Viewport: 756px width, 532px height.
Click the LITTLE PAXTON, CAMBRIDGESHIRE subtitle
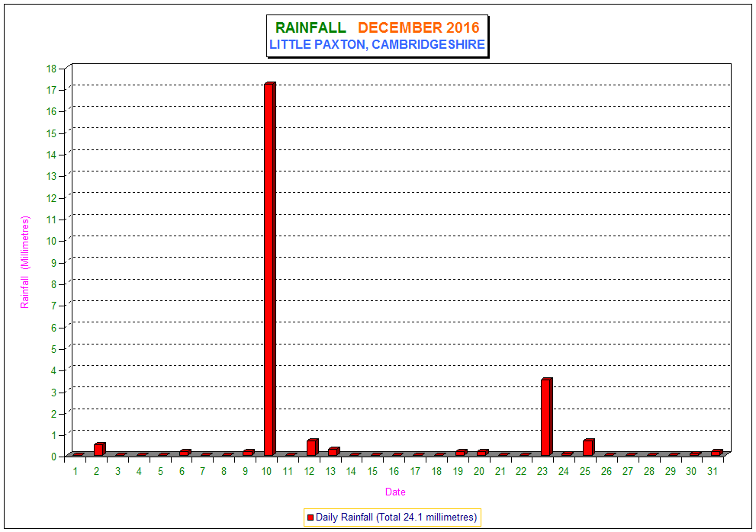pos(377,44)
